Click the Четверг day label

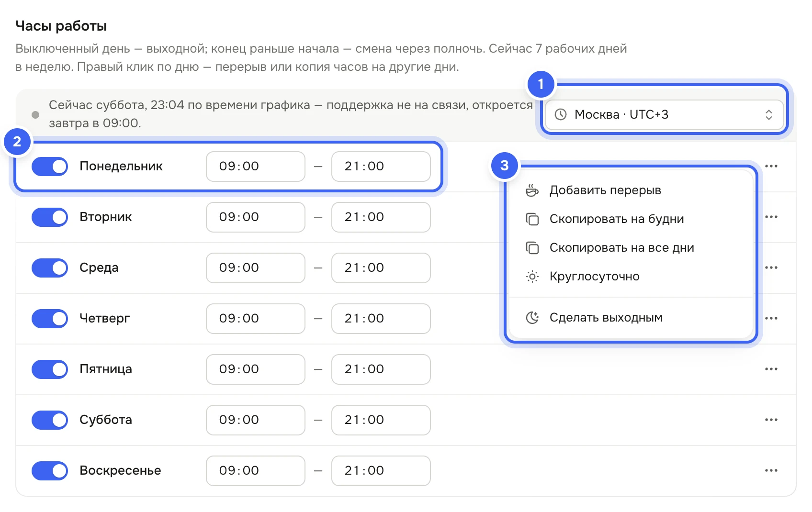click(x=105, y=319)
